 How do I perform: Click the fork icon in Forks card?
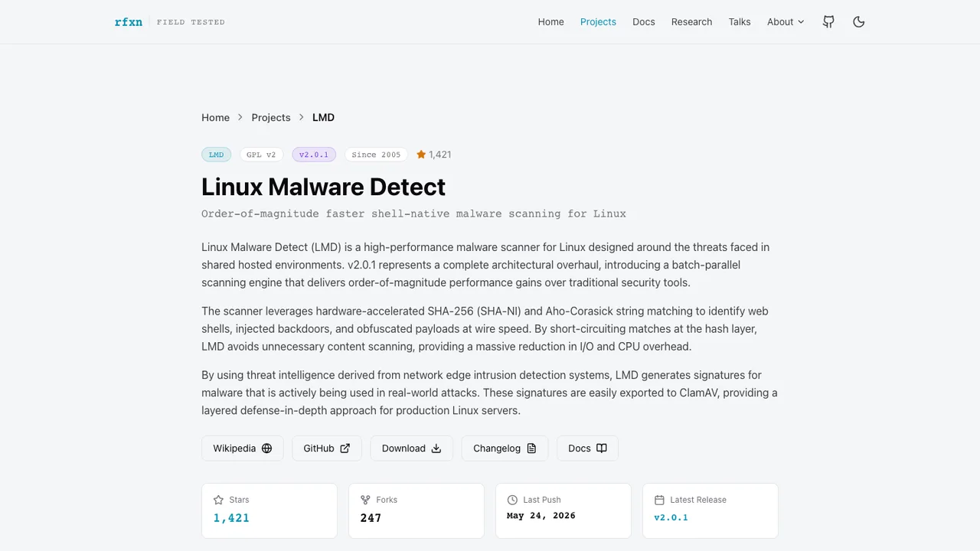365,500
